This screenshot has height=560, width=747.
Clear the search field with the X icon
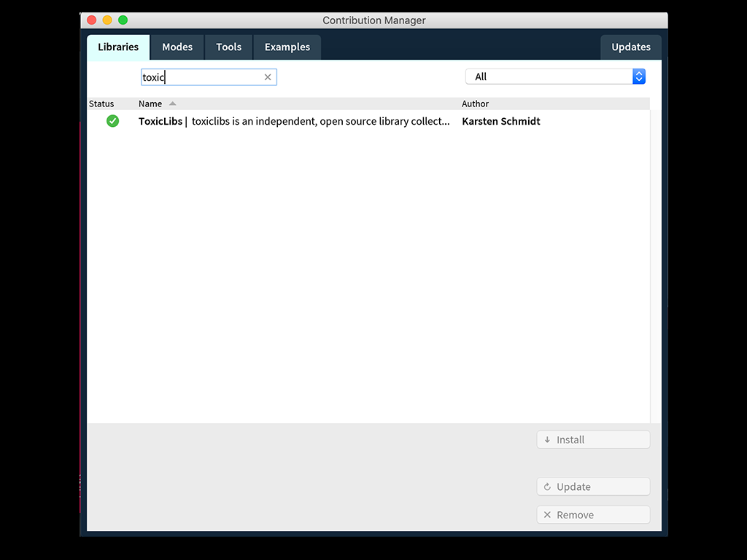268,77
